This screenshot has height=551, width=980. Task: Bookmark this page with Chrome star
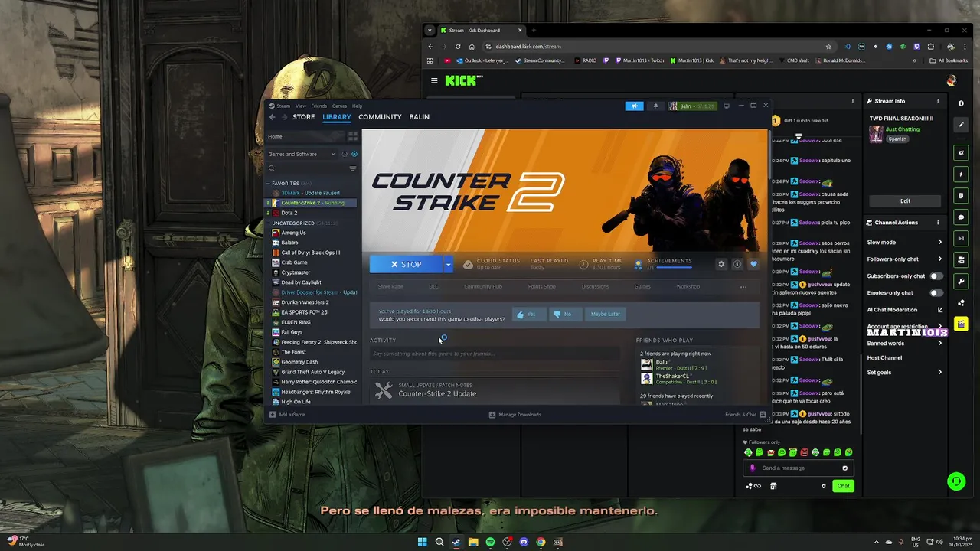coord(828,47)
